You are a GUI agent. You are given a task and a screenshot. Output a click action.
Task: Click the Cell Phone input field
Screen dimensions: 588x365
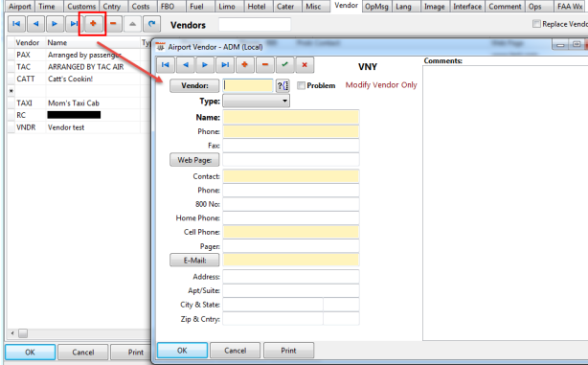[291, 232]
